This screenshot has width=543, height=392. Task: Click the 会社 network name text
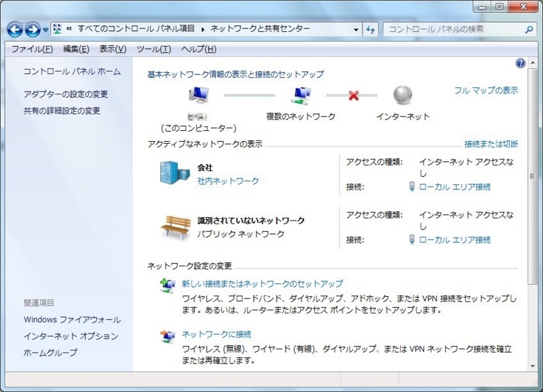pos(205,168)
